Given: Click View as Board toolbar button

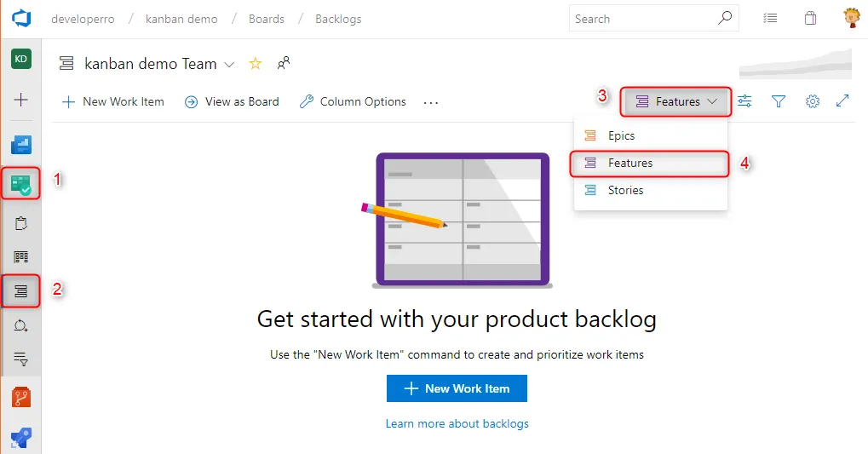Looking at the screenshot, I should tap(232, 102).
